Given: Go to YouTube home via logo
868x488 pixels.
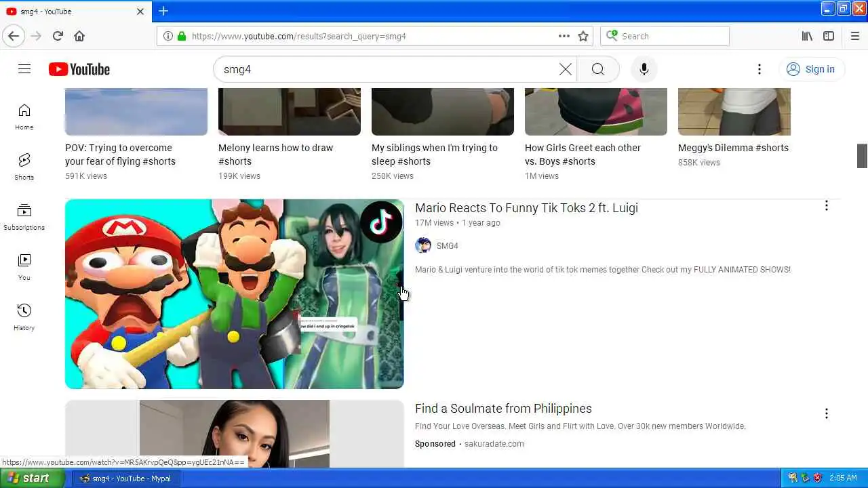Looking at the screenshot, I should click(79, 69).
